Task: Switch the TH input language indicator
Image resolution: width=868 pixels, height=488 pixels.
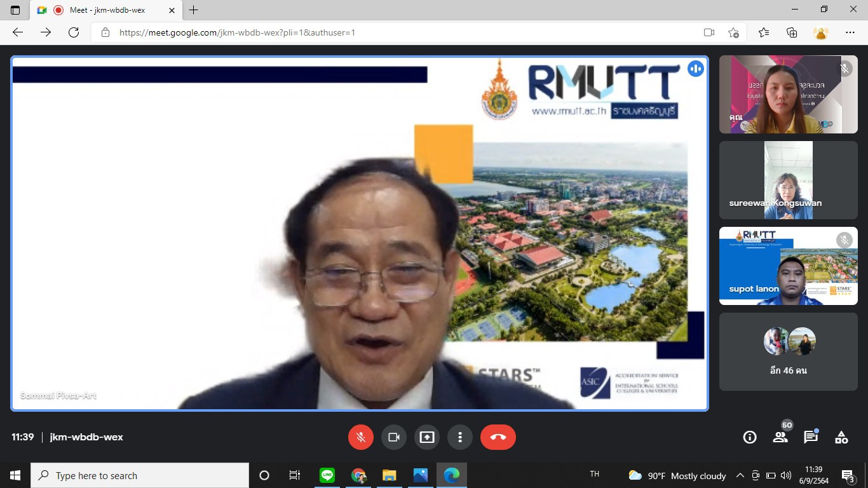Action: click(x=595, y=474)
